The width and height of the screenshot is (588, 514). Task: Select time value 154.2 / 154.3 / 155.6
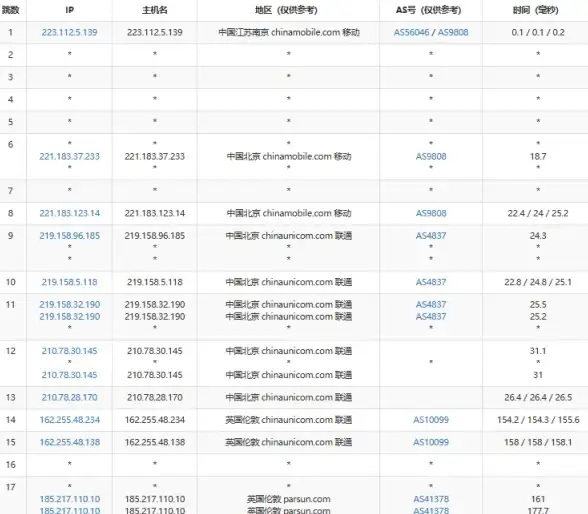pos(538,420)
